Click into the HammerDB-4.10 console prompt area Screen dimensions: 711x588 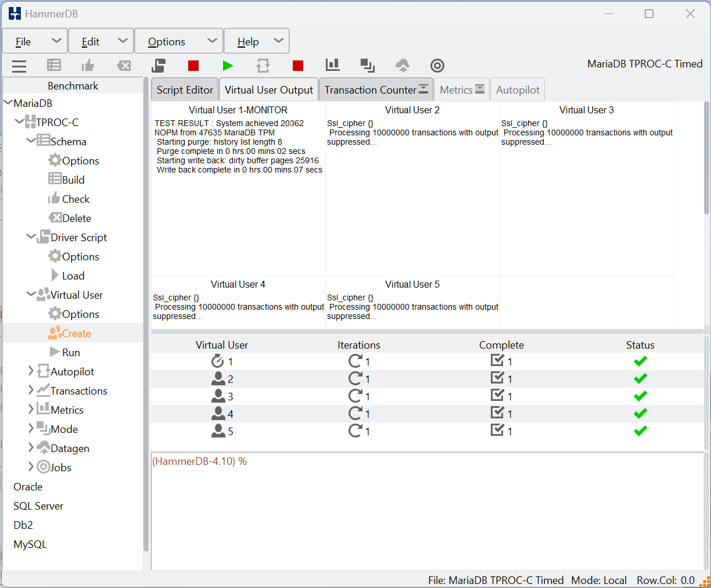[x=427, y=511]
